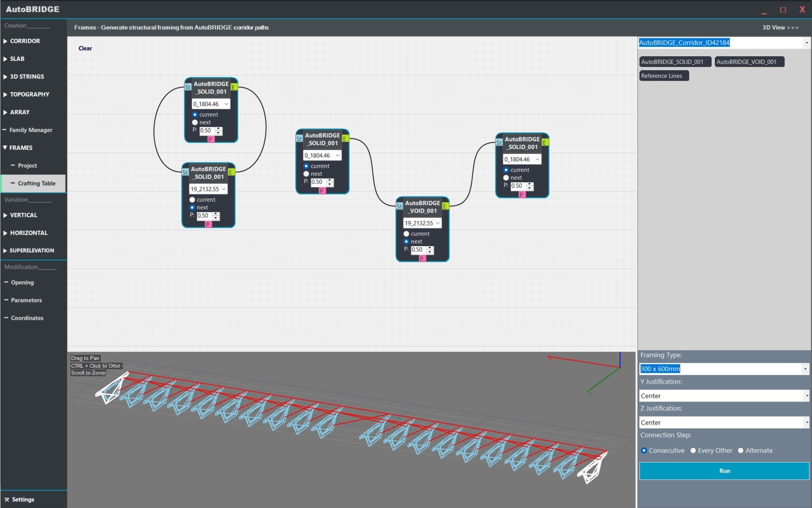Screen dimensions: 812x508
Task: Select Every Other connection step
Action: [693, 450]
